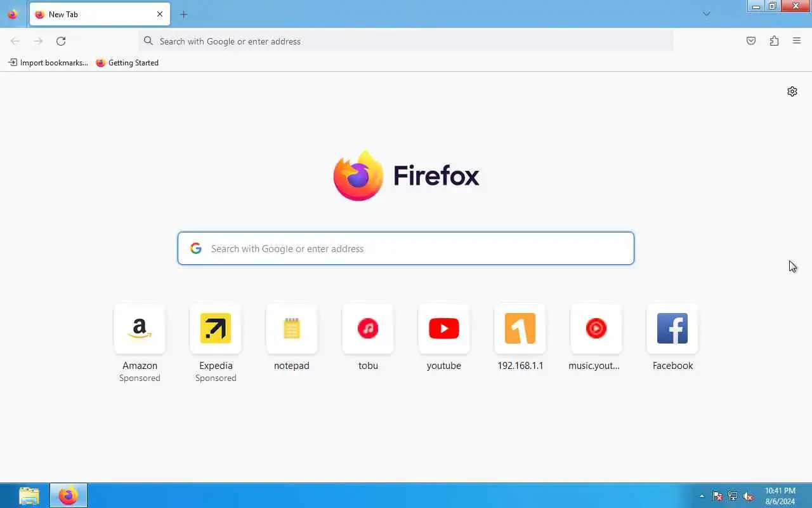Go back one page

pos(15,41)
